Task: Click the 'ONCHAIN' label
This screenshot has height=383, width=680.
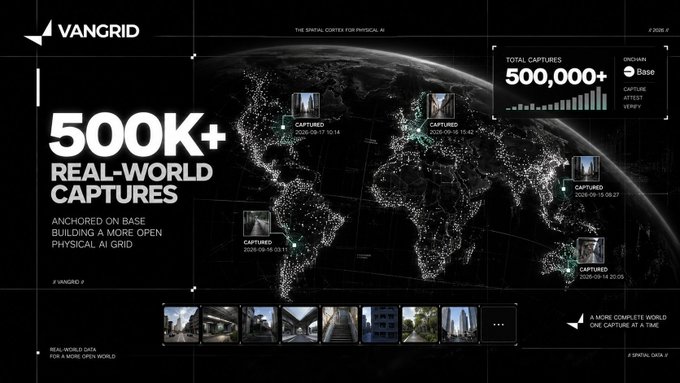Action: [635, 59]
